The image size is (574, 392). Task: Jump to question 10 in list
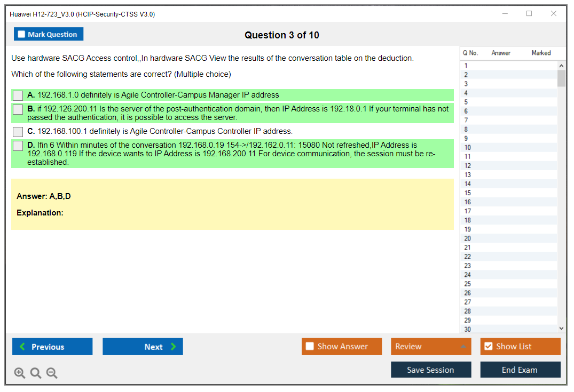tap(468, 148)
